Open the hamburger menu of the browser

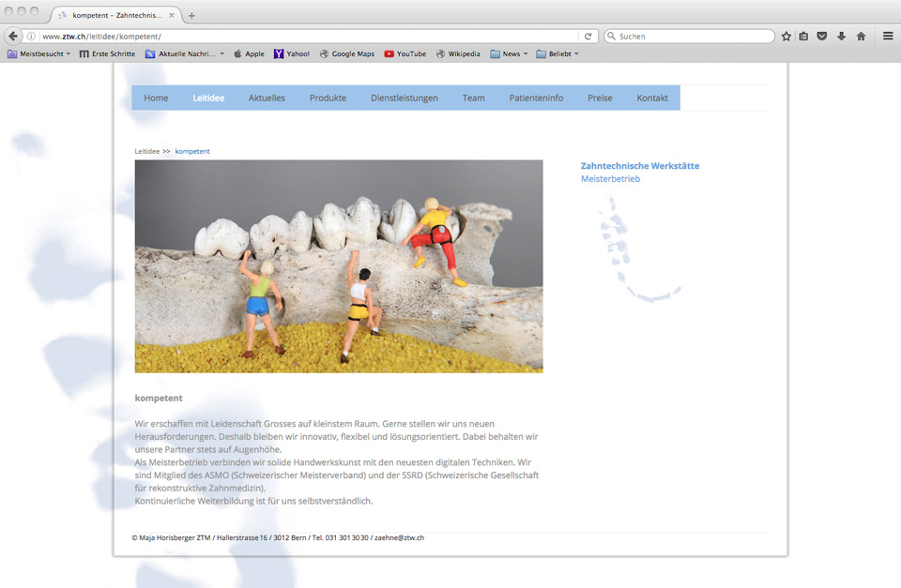pos(888,37)
